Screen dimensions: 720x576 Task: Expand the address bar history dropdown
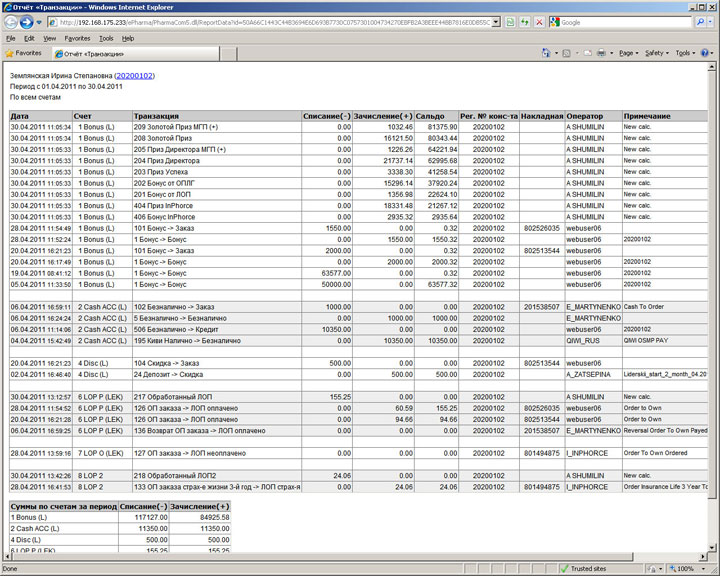pos(496,23)
